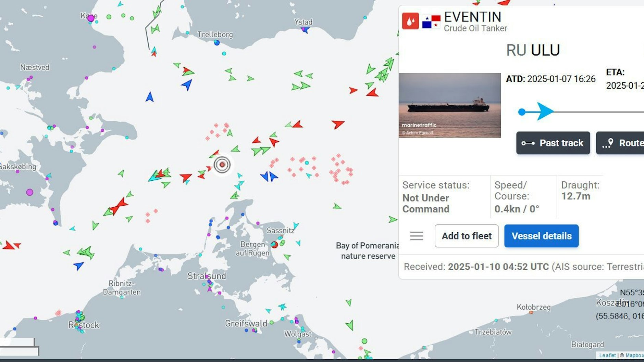Click the large purple dot near Sakskøbing
The height and width of the screenshot is (362, 644).
(30, 192)
